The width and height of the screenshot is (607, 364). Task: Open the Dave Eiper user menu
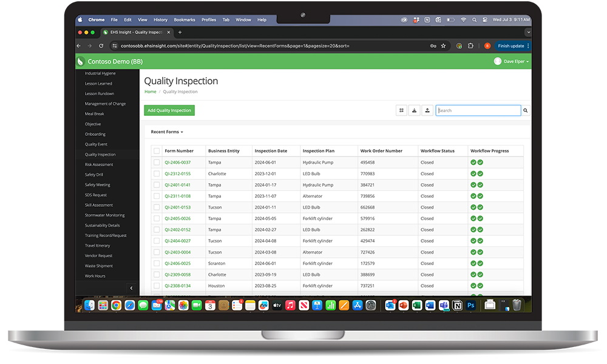[512, 61]
